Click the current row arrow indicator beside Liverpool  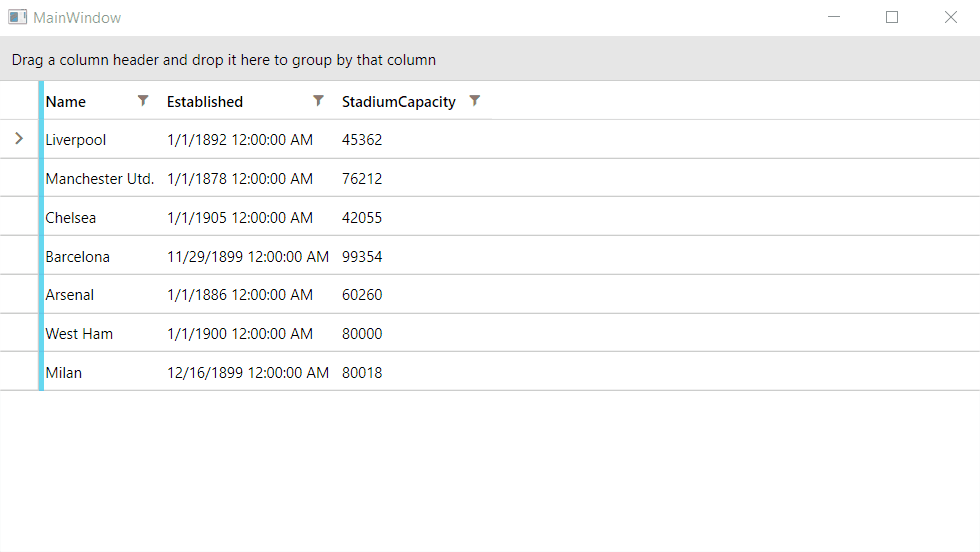pos(19,139)
